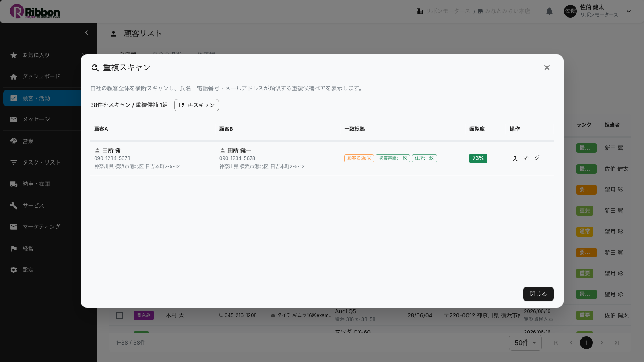This screenshot has width=644, height=362.
Task: Click the 住所:一致 tag
Action: (x=424, y=158)
